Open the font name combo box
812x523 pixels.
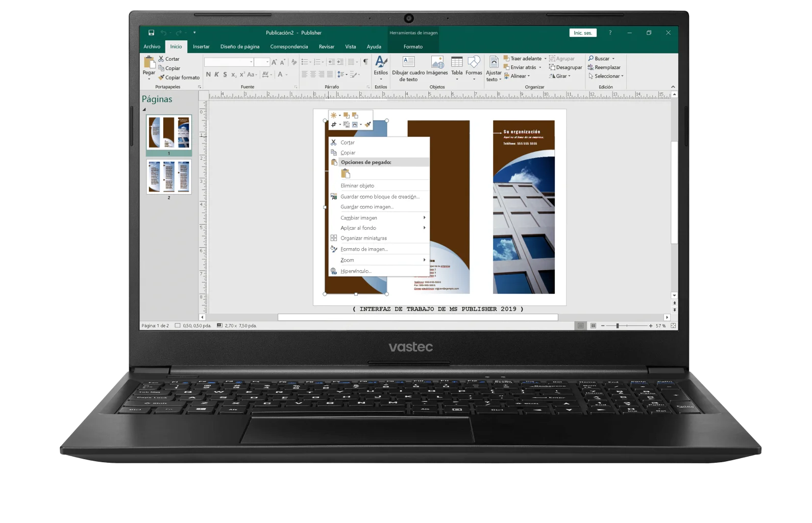(229, 62)
